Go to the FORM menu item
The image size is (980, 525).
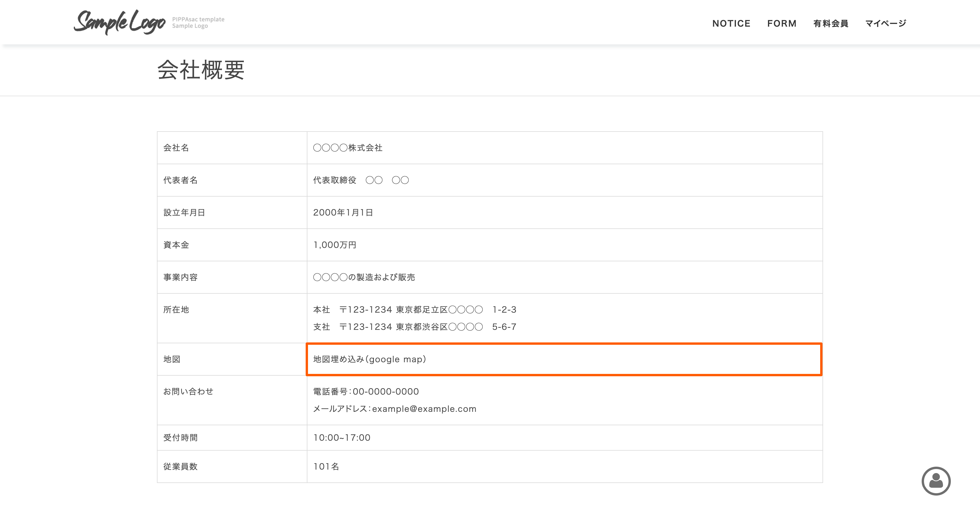pos(781,24)
